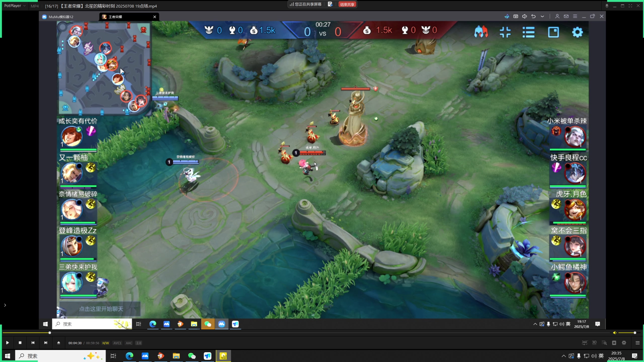Switch spectator perspective with hero icon
Image resolution: width=644 pixels, height=362 pixels.
[x=481, y=32]
